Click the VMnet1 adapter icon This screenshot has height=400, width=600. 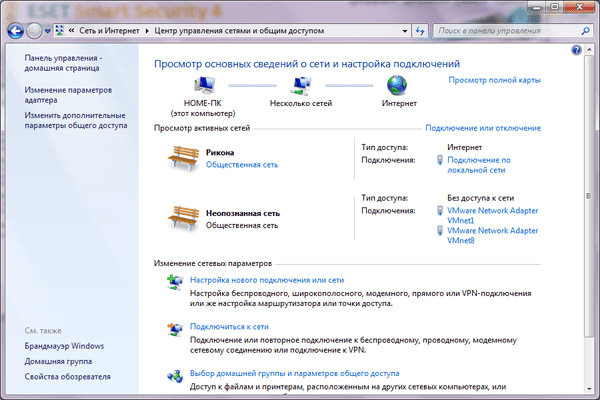pyautogui.click(x=440, y=210)
